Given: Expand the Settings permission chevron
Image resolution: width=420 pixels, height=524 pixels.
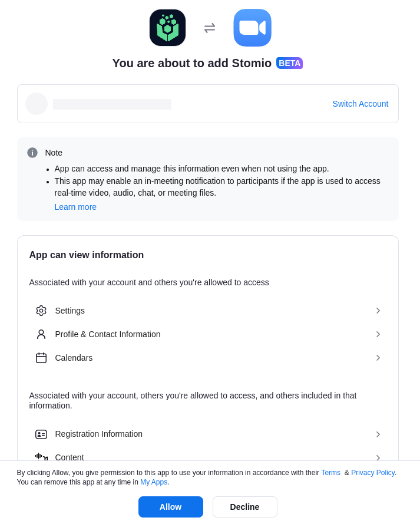Looking at the screenshot, I should pyautogui.click(x=378, y=311).
